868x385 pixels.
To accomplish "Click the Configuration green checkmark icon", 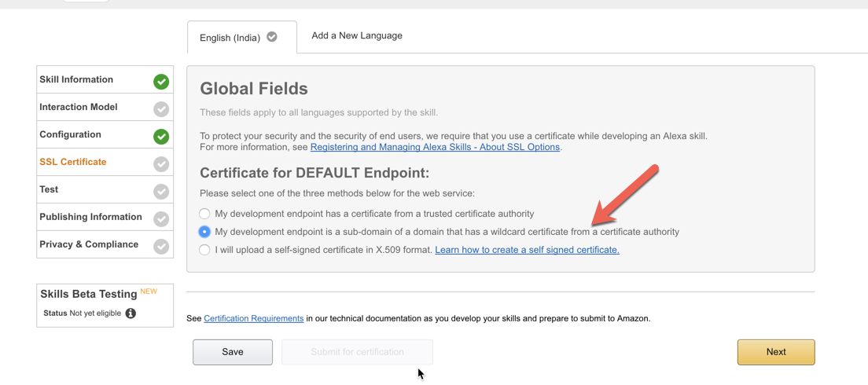I will pos(161,136).
